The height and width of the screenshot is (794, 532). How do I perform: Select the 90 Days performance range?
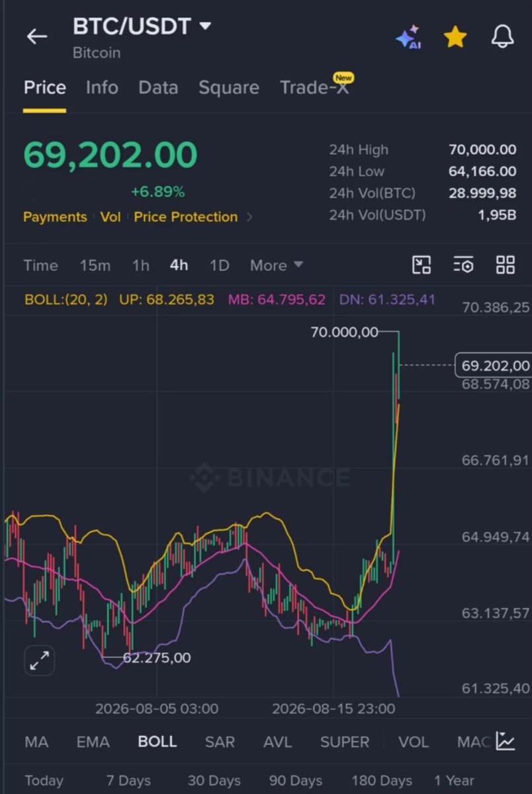[x=296, y=781]
